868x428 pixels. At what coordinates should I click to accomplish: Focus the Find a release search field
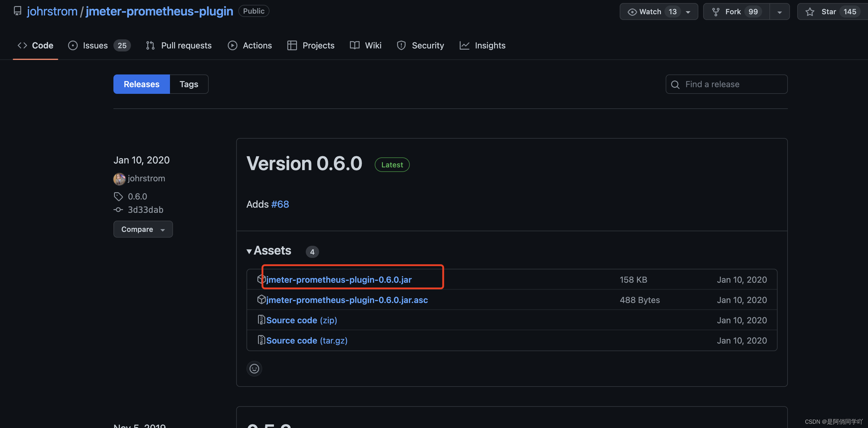click(x=726, y=84)
